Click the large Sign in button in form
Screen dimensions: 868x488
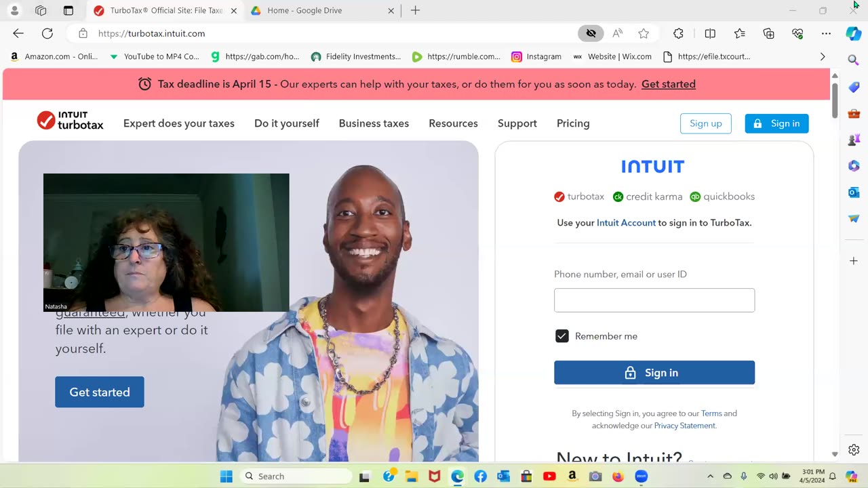coord(654,373)
